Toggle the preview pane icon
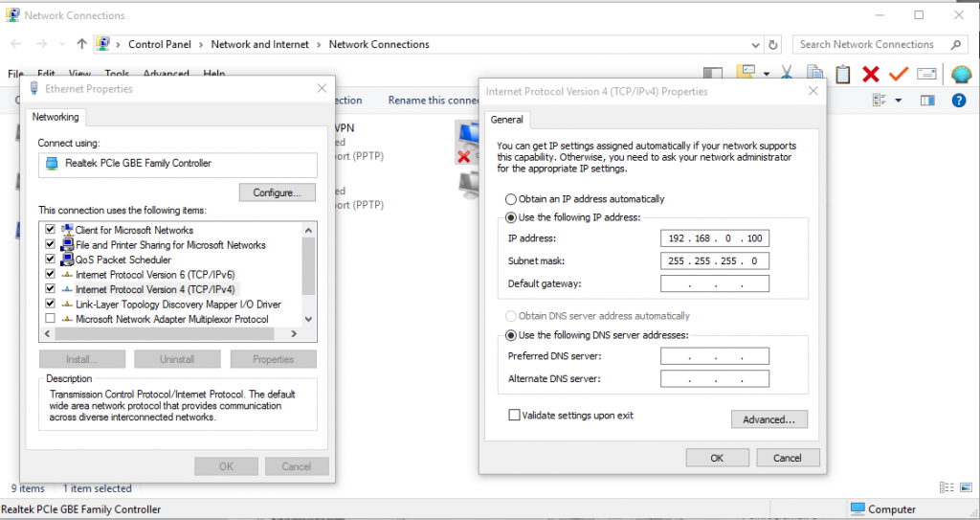This screenshot has height=520, width=980. [x=926, y=101]
